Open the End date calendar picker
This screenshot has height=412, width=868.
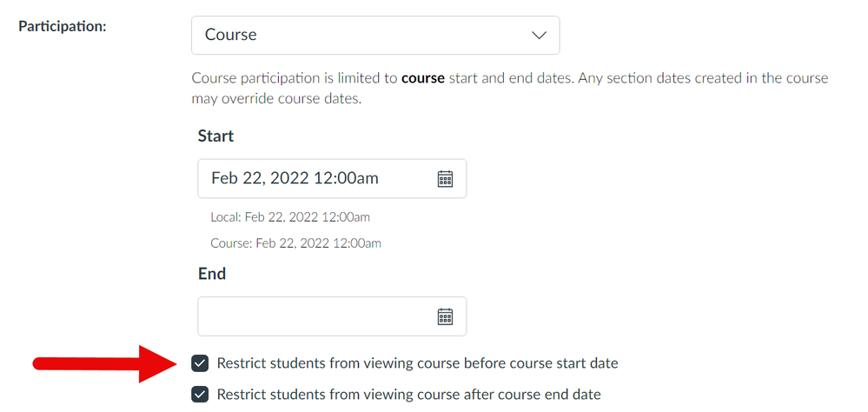point(445,316)
